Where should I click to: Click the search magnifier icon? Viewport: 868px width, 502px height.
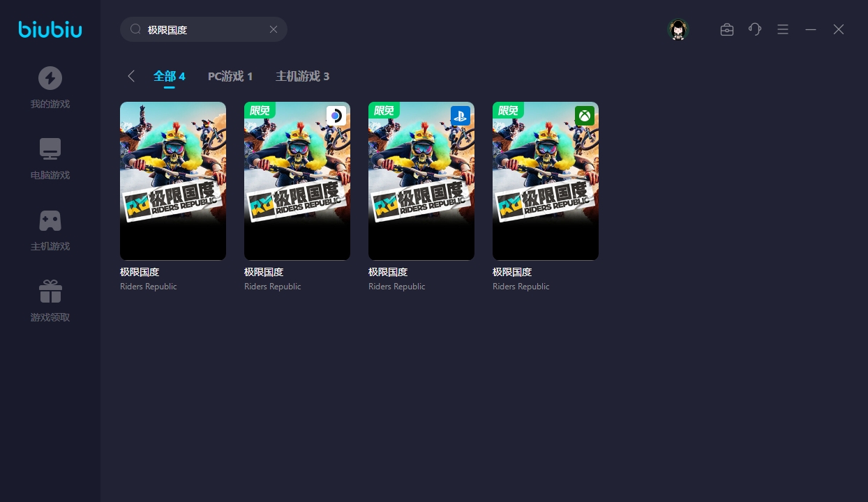coord(136,29)
